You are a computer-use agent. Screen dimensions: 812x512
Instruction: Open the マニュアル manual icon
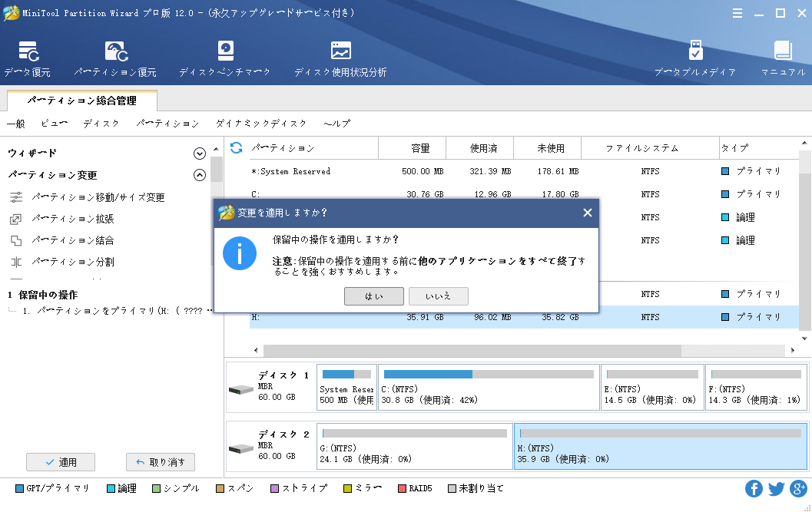tap(782, 60)
